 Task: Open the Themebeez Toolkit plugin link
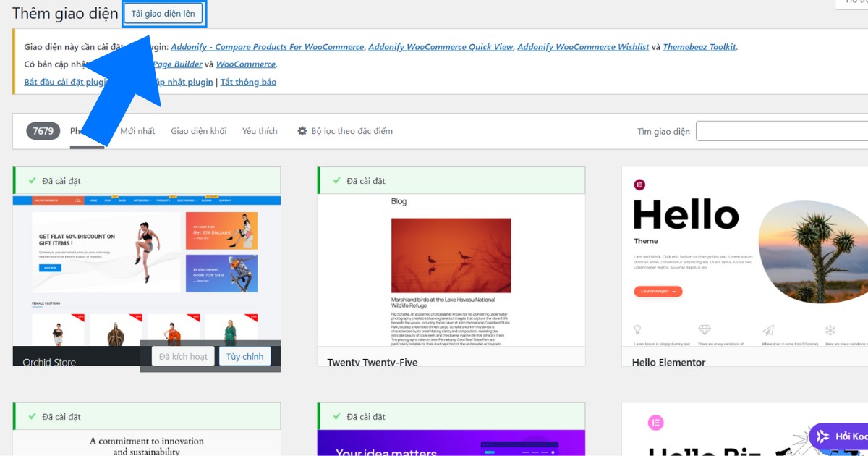pos(699,47)
